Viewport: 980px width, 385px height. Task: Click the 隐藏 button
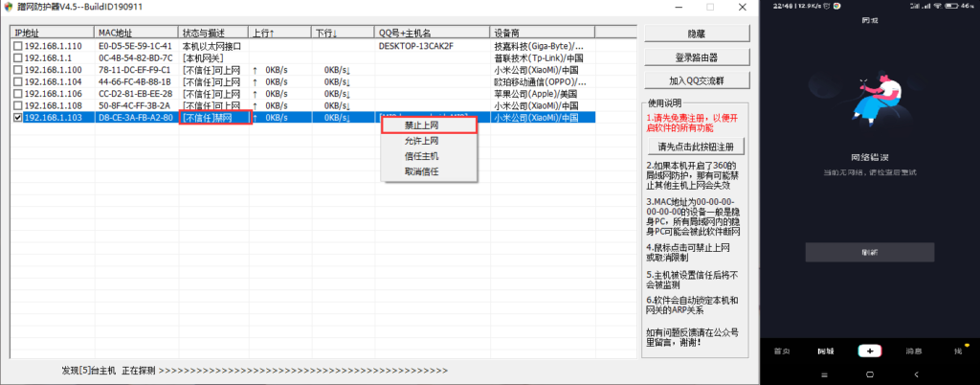point(696,34)
